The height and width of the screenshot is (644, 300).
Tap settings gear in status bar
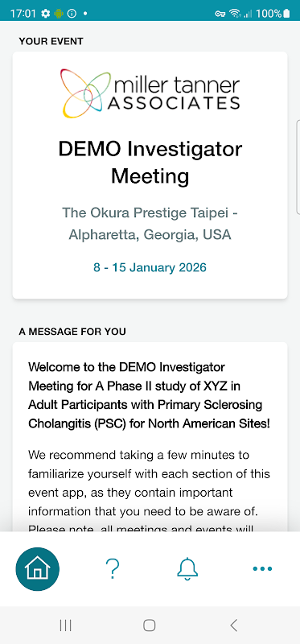pyautogui.click(x=46, y=14)
